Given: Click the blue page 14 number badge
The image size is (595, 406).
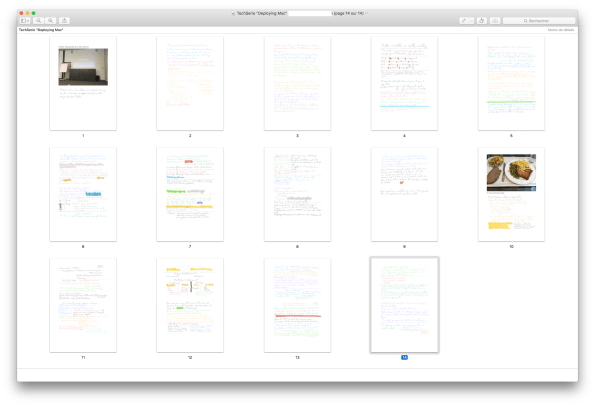Looking at the screenshot, I should [405, 357].
